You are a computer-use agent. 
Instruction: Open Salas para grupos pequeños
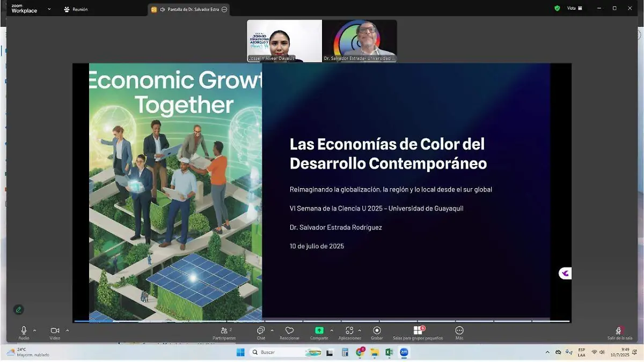[x=418, y=331]
